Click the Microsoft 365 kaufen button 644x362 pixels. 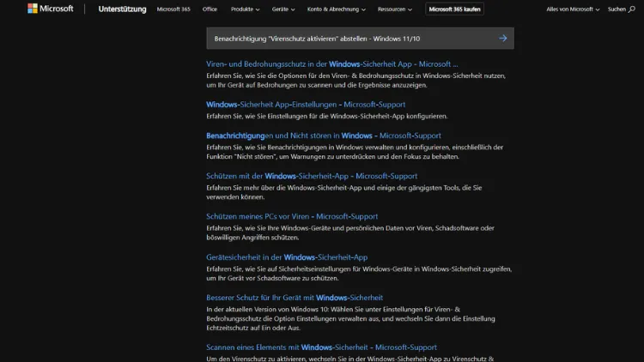click(454, 9)
